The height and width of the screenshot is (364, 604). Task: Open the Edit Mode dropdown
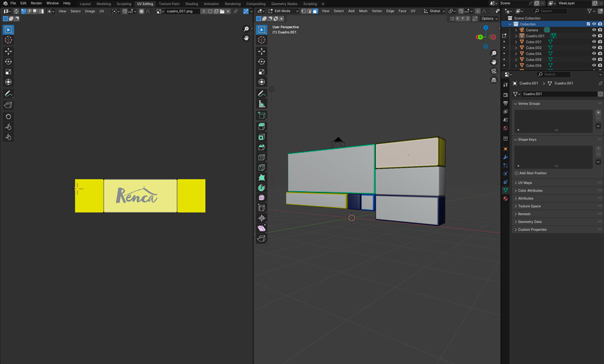[x=284, y=11]
